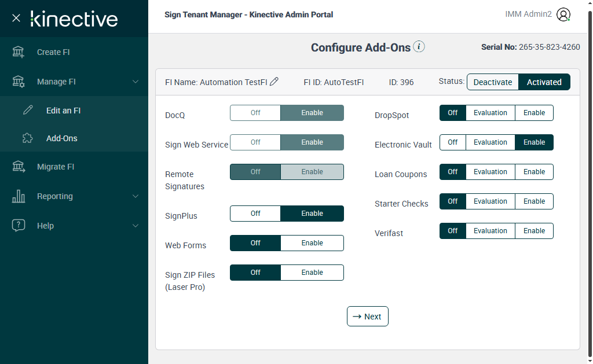Image resolution: width=593 pixels, height=364 pixels.
Task: Set SignPlus to Enable
Action: (x=312, y=213)
